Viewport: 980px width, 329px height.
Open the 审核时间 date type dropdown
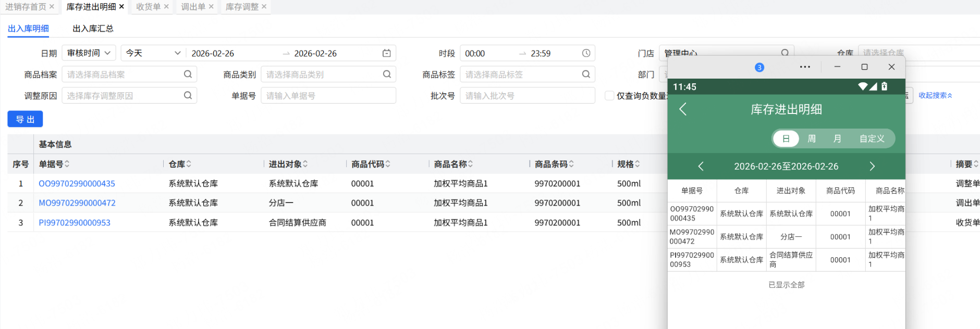click(89, 53)
